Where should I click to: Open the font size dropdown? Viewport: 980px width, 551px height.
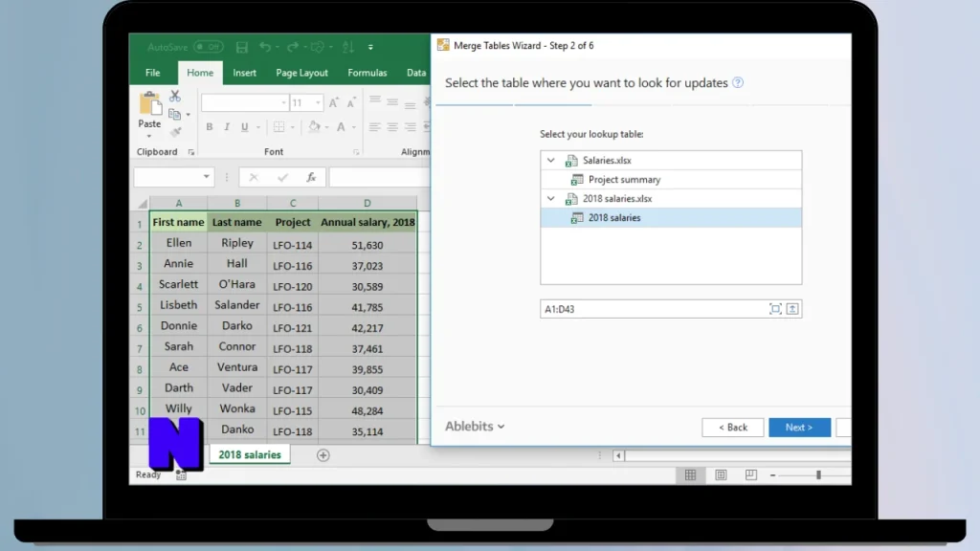[x=318, y=102]
